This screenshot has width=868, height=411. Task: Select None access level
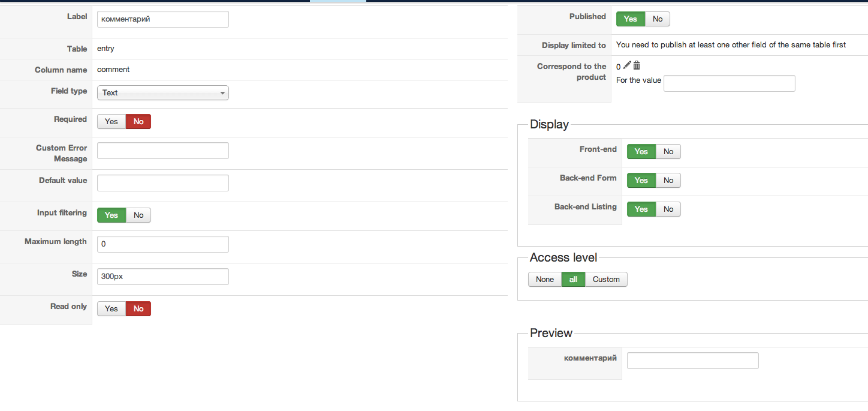545,280
